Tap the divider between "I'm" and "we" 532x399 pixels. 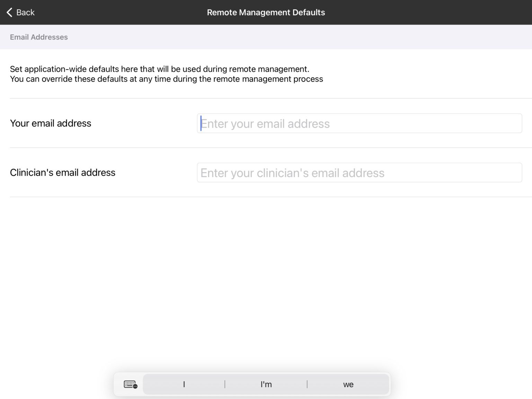coord(307,384)
